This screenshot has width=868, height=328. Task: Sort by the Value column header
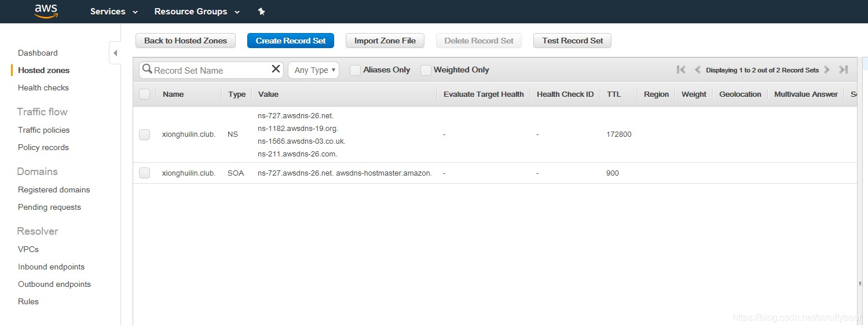[x=268, y=94]
